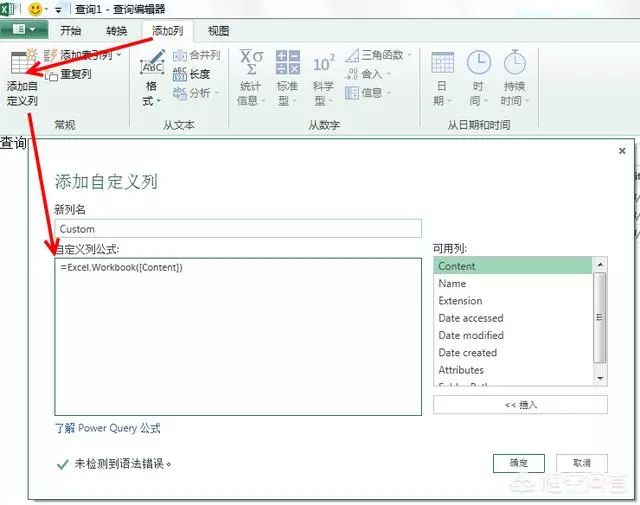The width and height of the screenshot is (640, 505).
Task: Click the available columns scrollbar down arrow
Action: 600,378
